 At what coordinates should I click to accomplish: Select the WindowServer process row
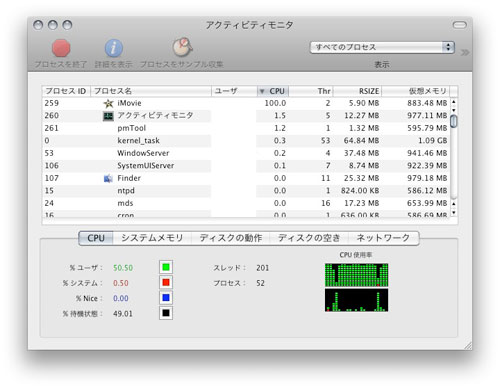(x=246, y=153)
